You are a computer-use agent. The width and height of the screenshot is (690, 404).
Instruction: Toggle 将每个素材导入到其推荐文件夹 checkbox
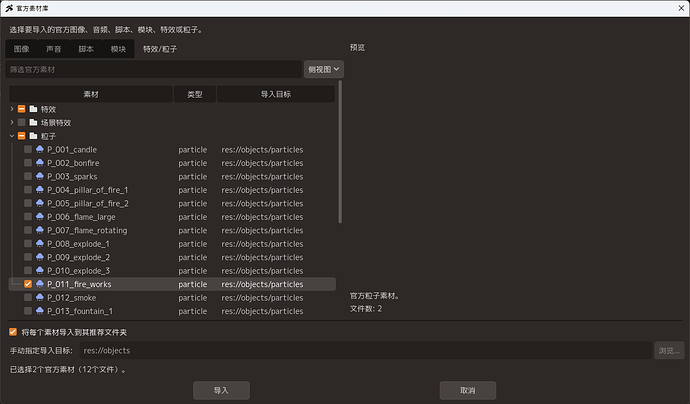[13, 332]
